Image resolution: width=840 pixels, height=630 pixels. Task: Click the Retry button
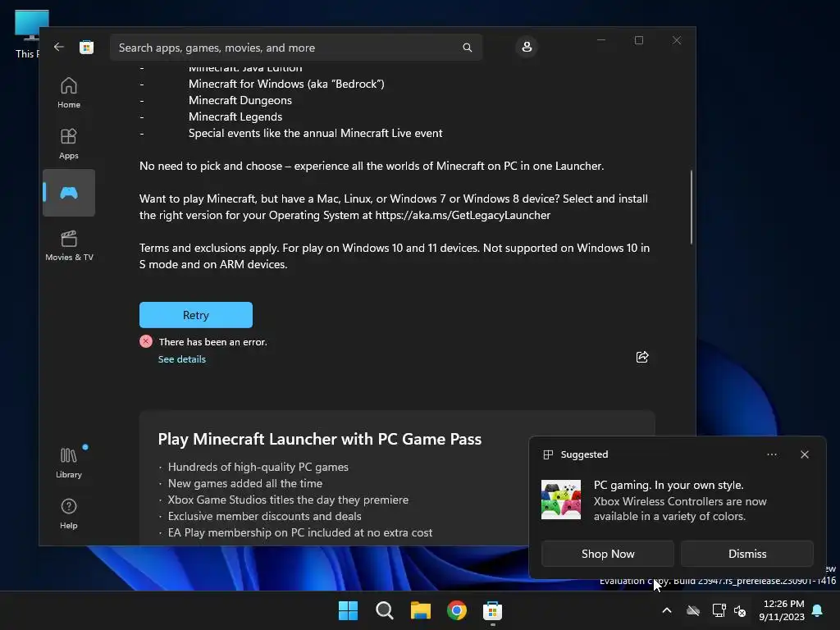196,315
